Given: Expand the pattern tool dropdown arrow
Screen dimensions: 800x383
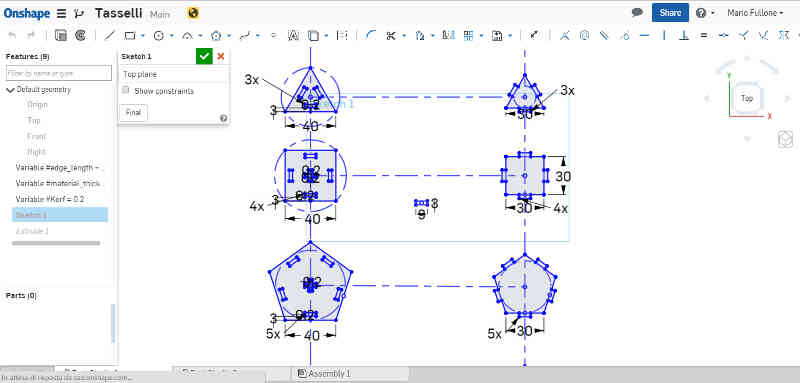Looking at the screenshot, I should click(482, 35).
